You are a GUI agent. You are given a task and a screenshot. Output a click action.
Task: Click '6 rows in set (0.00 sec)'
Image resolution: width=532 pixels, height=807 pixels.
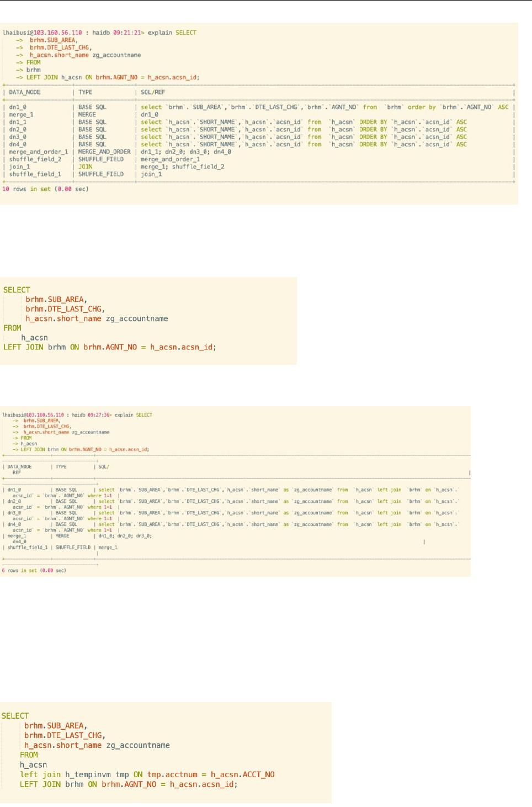[34, 571]
